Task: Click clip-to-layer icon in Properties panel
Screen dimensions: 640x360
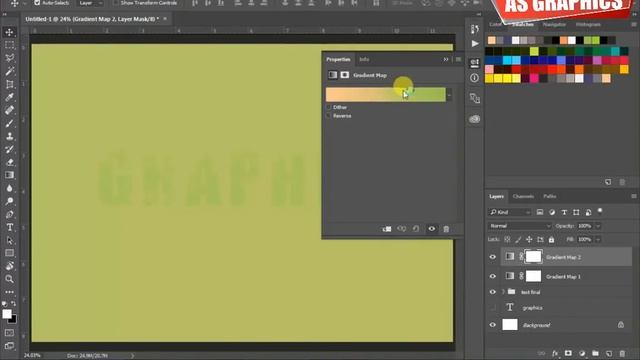Action: [x=387, y=229]
